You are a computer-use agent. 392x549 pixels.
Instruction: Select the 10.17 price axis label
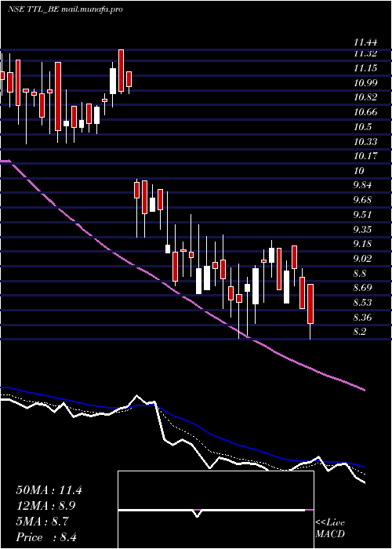365,156
